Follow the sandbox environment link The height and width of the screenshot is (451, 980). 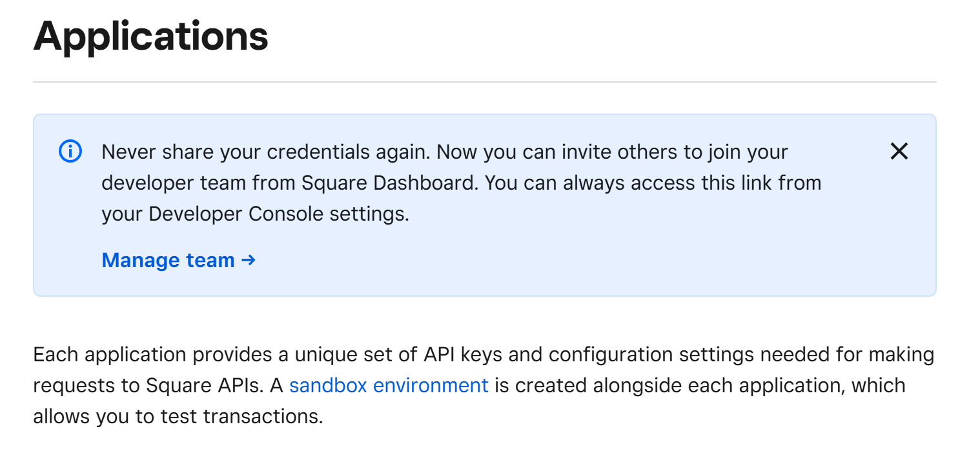(388, 386)
